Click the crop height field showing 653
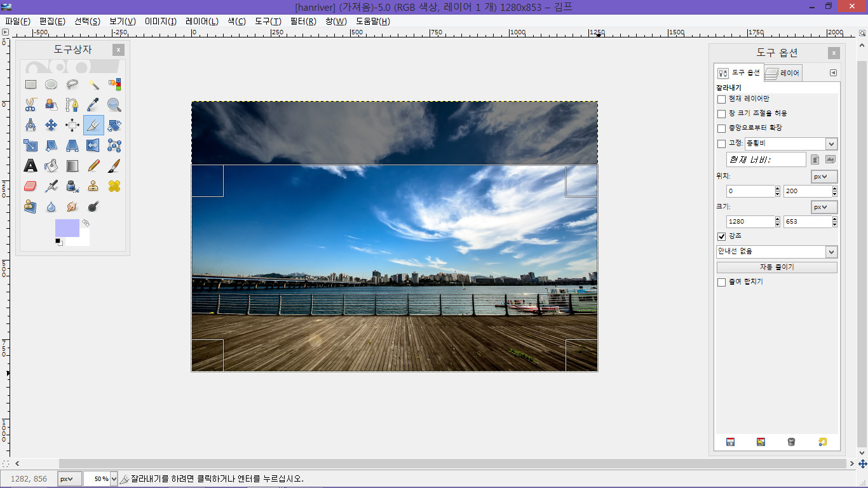 pyautogui.click(x=806, y=222)
